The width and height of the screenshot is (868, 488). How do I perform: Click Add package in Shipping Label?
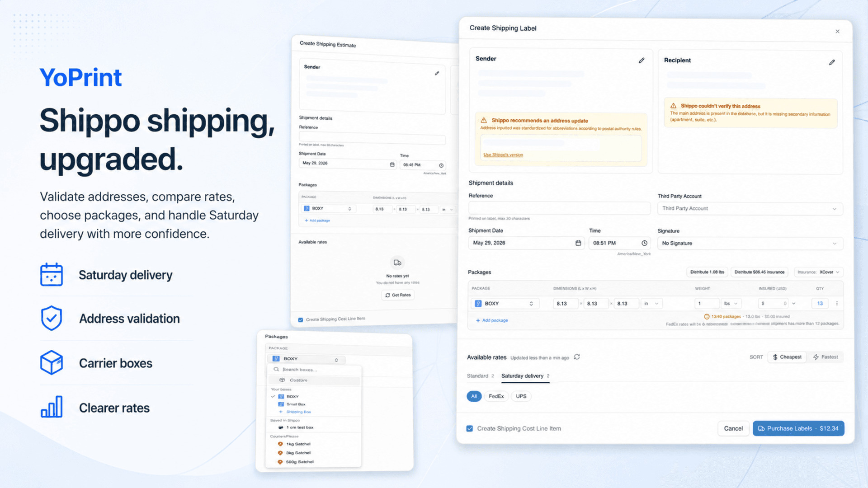tap(492, 320)
